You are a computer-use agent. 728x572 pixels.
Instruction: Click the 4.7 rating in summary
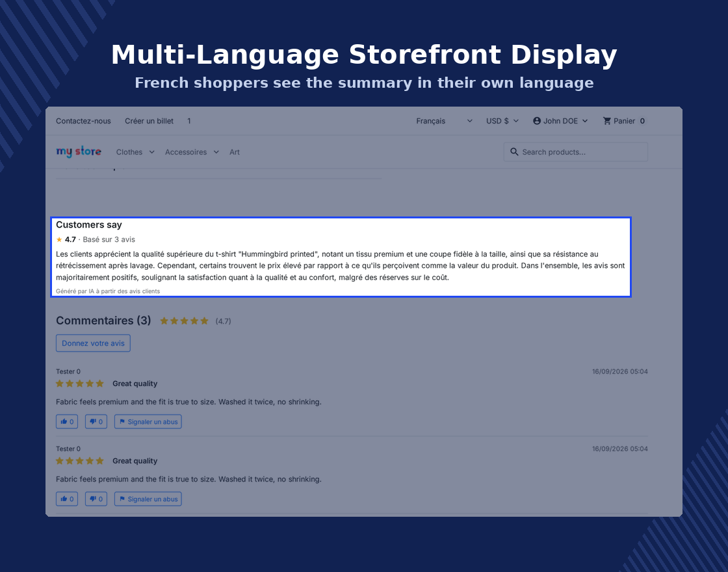click(70, 240)
